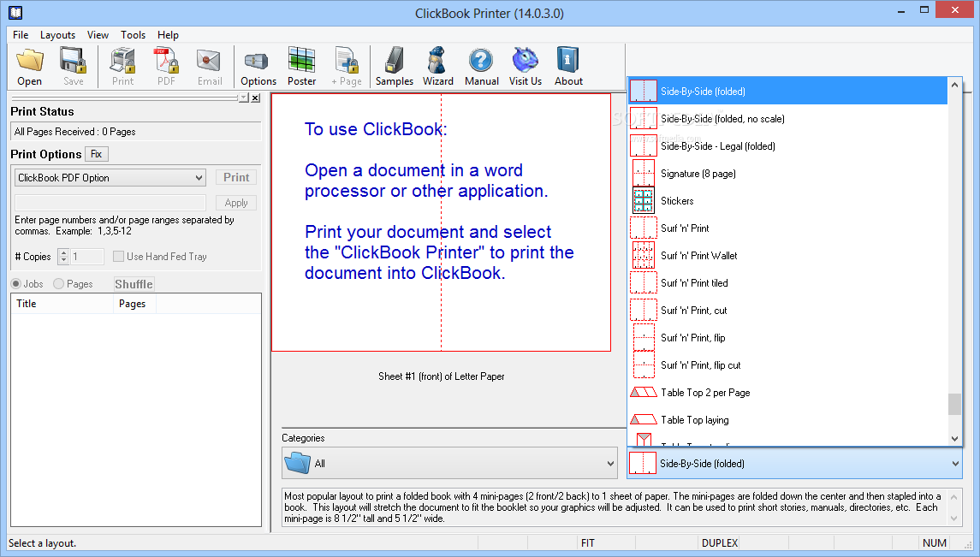The height and width of the screenshot is (557, 980).
Task: Click the DUPLEX status bar entry
Action: coord(719,542)
